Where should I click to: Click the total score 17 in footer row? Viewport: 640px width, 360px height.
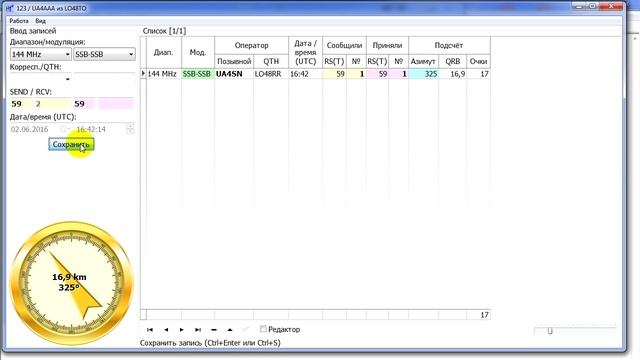(478, 315)
